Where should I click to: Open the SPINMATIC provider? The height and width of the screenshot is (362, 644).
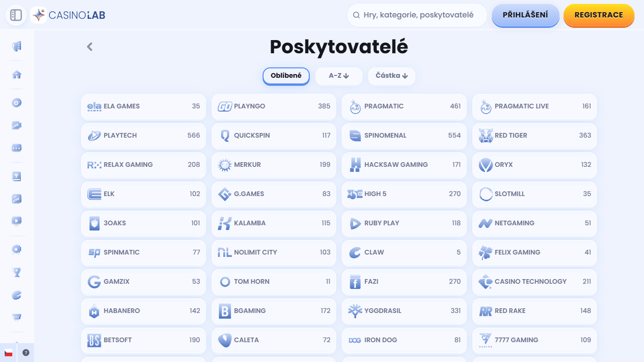(143, 252)
